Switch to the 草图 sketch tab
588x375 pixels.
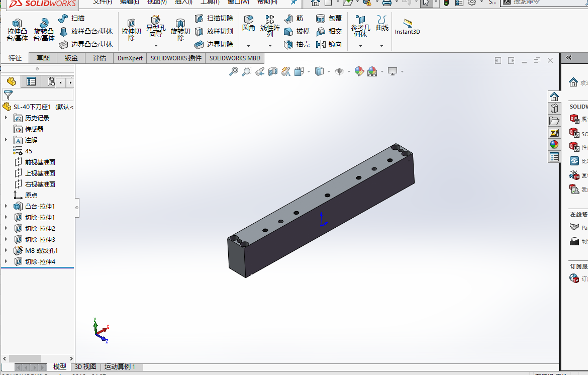43,58
